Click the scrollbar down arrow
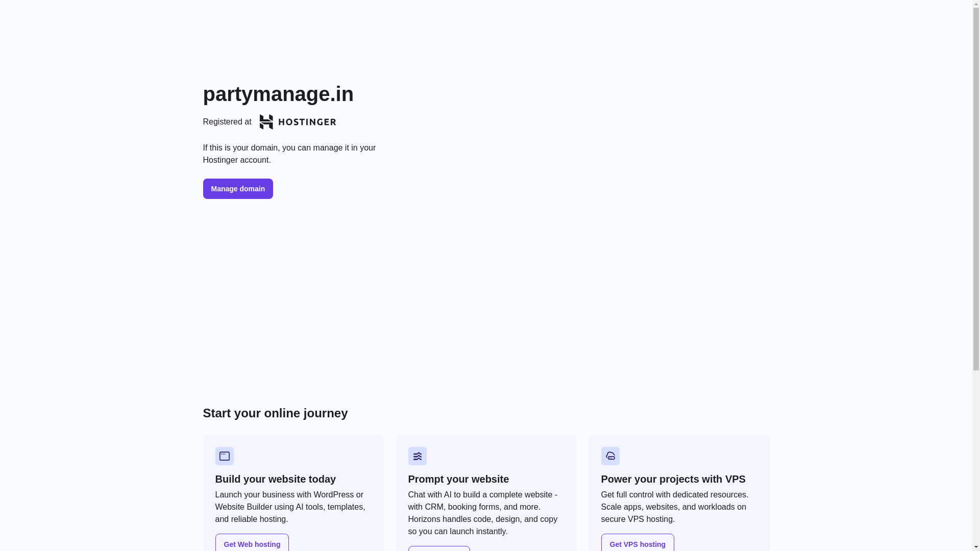Screen dimensions: 980x551 pos(976,547)
